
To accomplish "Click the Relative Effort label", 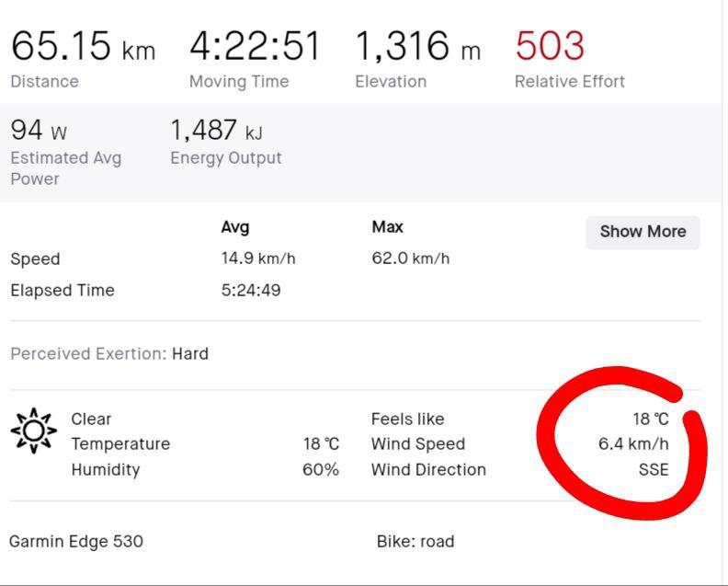I will pos(569,81).
